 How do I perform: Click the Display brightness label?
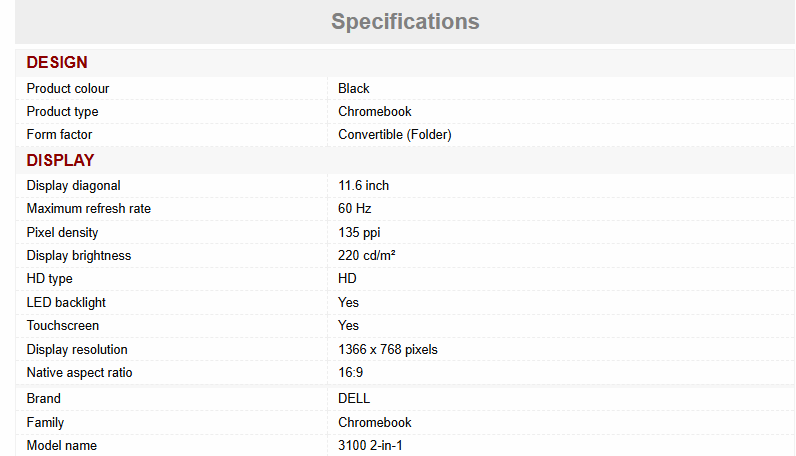pyautogui.click(x=79, y=256)
